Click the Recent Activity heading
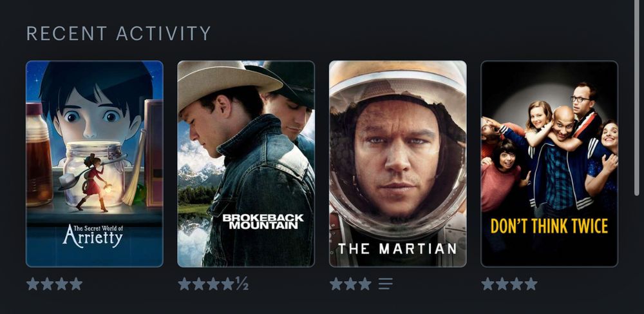 118,34
